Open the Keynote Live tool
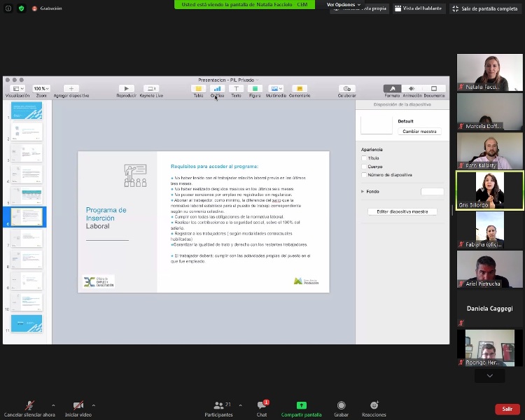 click(x=151, y=89)
